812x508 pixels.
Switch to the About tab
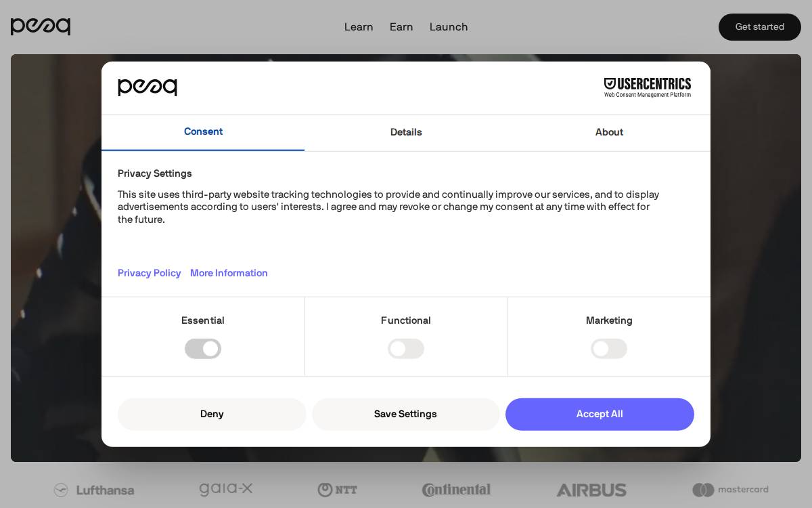[609, 132]
